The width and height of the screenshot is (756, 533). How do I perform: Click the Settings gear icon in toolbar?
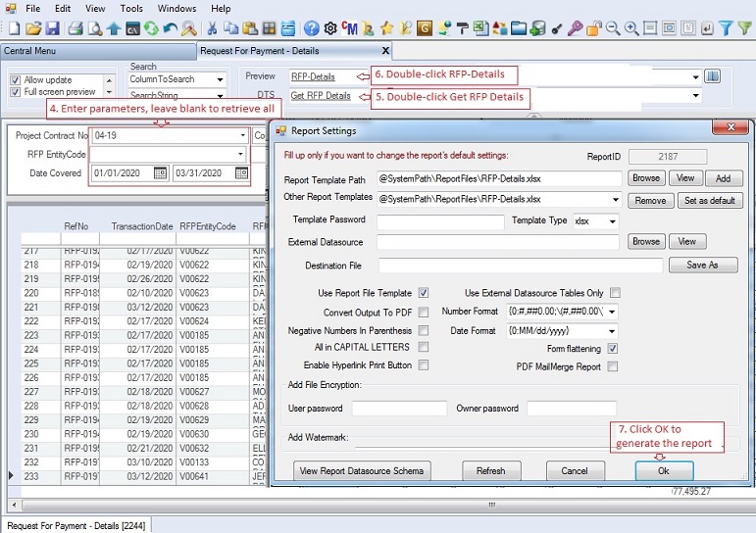click(x=330, y=28)
